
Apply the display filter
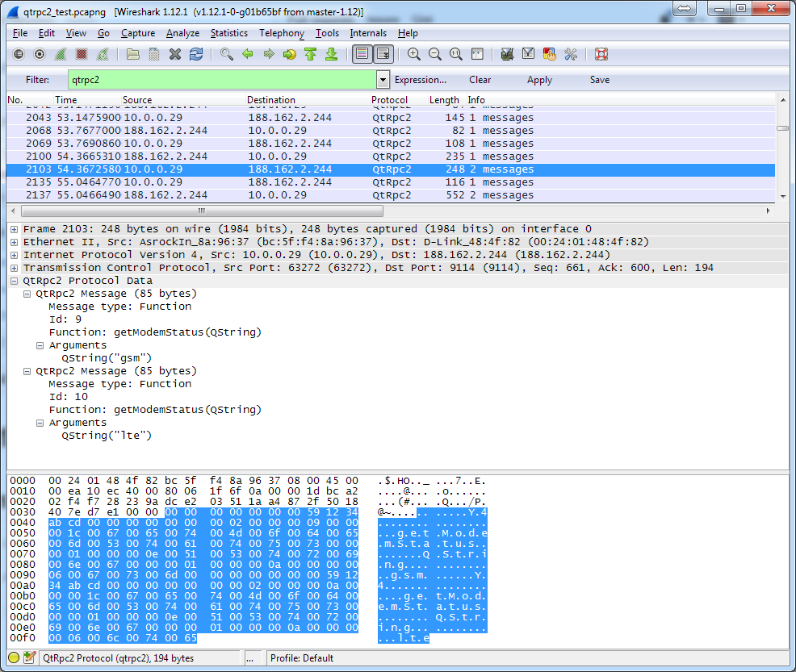539,80
